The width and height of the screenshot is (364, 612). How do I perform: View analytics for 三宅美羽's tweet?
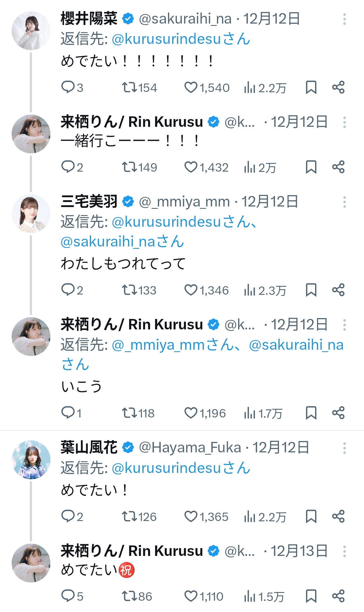pos(249,290)
